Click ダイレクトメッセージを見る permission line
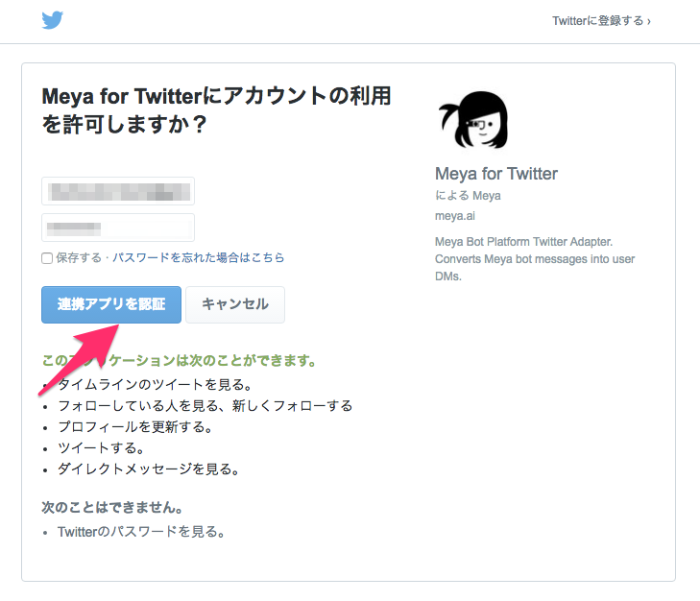The image size is (700, 601). pyautogui.click(x=150, y=469)
